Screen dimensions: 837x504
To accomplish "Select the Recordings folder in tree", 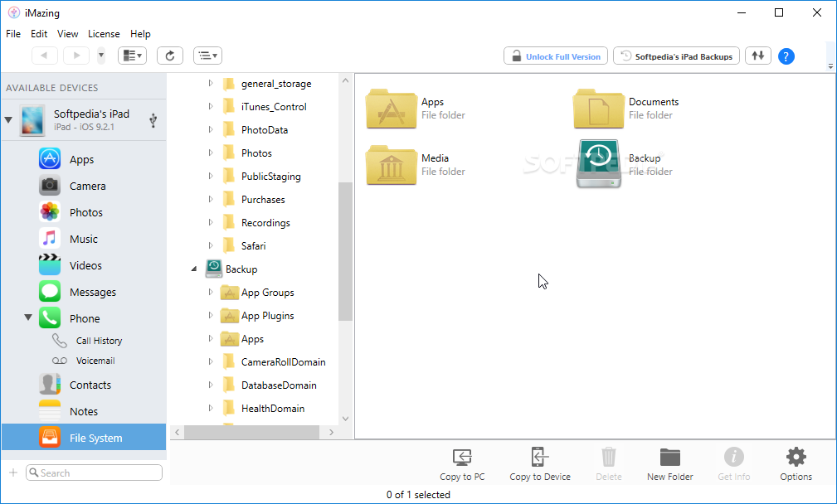I will [265, 222].
